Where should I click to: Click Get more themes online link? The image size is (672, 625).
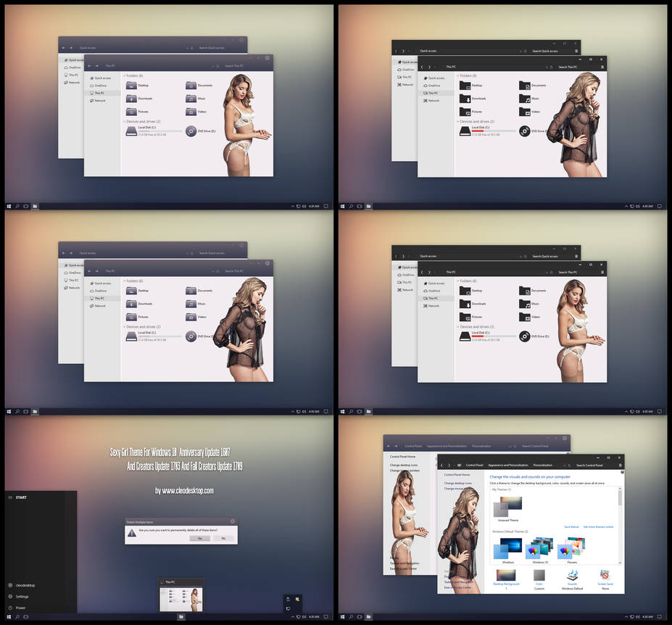pyautogui.click(x=598, y=527)
